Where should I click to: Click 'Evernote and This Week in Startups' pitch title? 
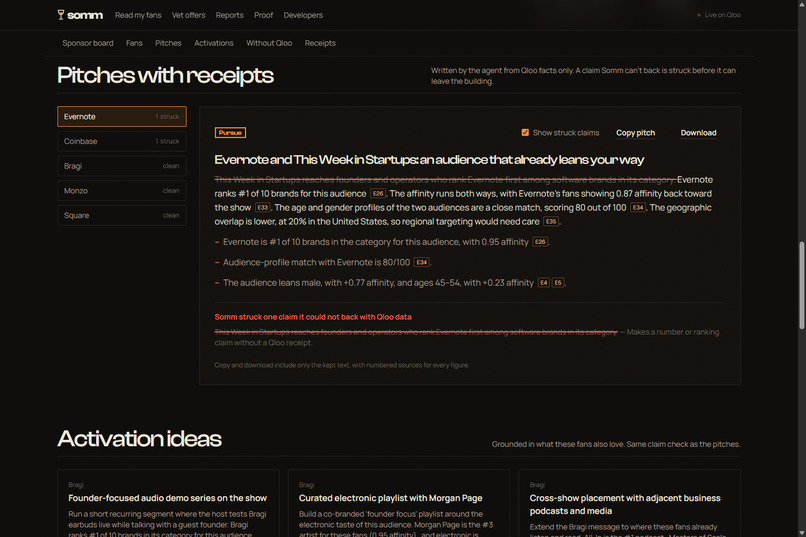click(x=429, y=160)
